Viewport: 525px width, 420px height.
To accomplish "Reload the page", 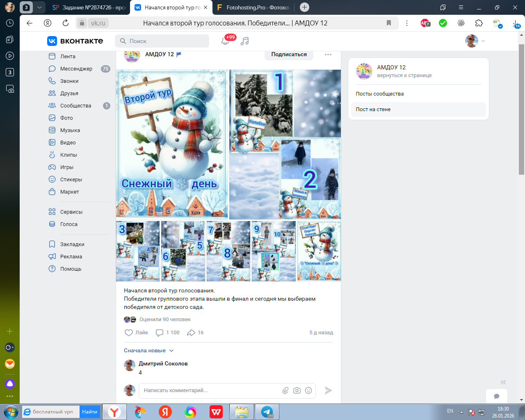I will click(x=66, y=23).
